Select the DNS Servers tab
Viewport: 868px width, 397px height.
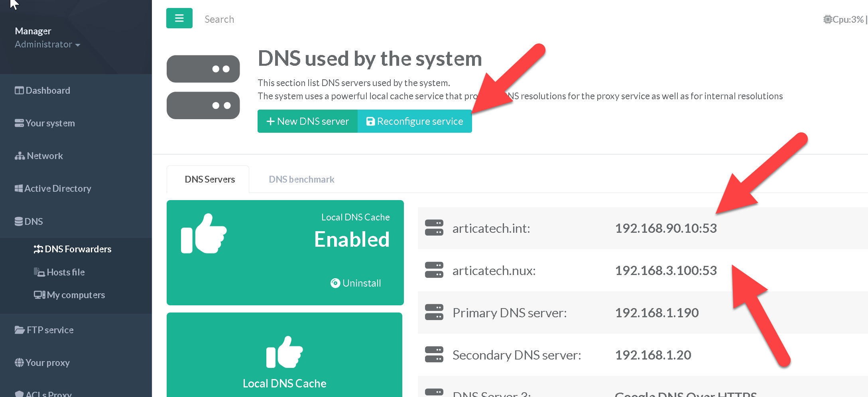click(210, 179)
